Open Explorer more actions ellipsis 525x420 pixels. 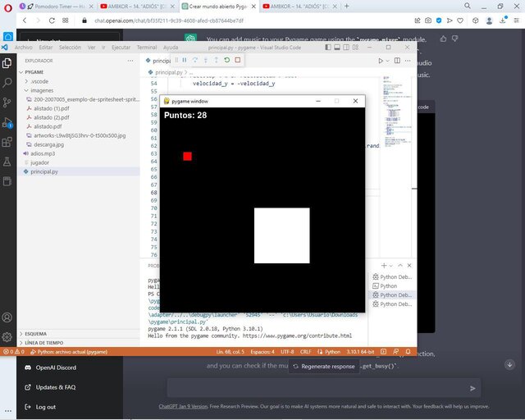[x=130, y=61]
